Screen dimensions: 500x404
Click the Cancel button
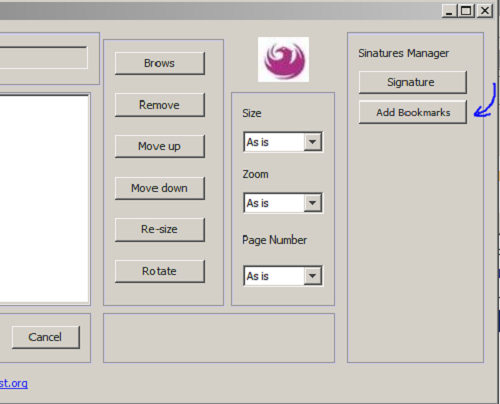click(x=46, y=337)
